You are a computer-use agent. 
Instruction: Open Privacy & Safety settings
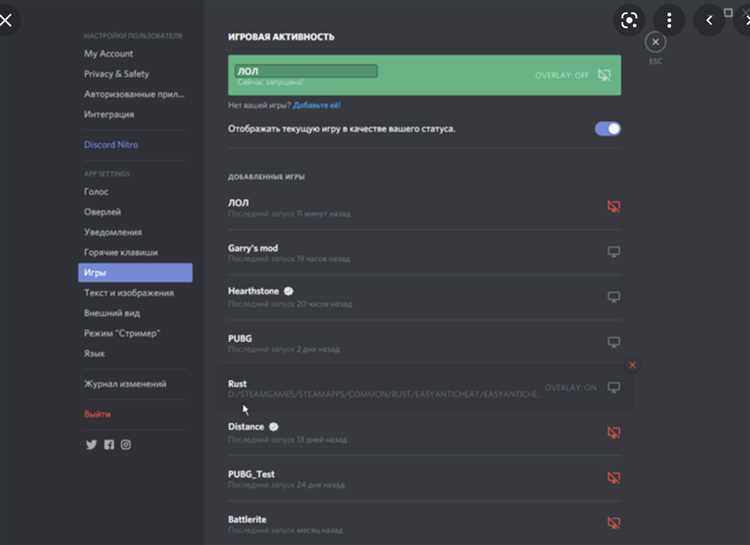click(x=116, y=74)
